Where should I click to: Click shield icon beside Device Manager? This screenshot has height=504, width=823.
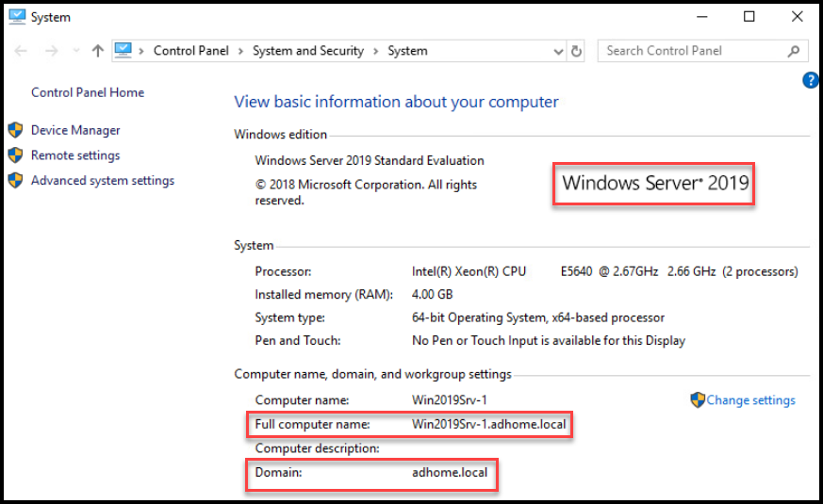(16, 130)
